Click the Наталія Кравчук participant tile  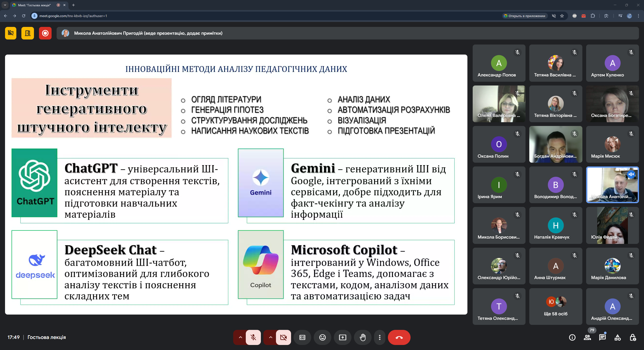click(x=556, y=226)
